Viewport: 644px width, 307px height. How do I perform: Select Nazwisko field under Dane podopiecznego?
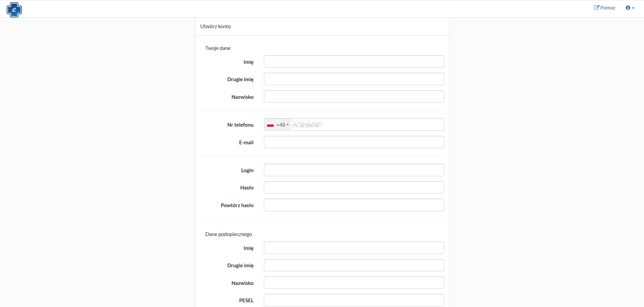click(354, 283)
